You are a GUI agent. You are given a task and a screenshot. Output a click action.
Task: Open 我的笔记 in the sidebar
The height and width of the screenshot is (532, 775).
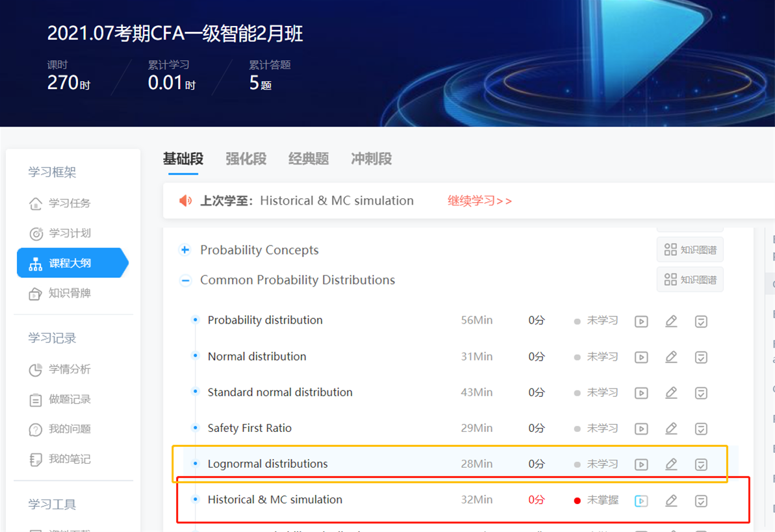[60, 459]
